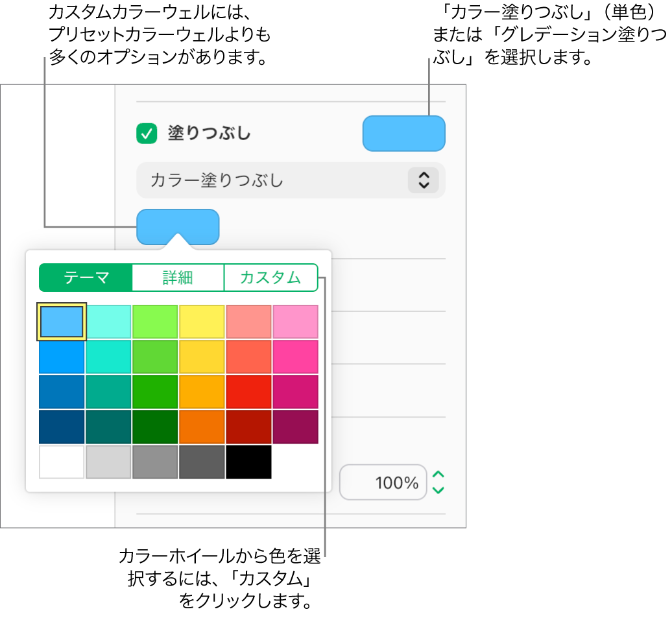Click the fill color well beside 塗りつぶし
The image size is (672, 618).
403,134
